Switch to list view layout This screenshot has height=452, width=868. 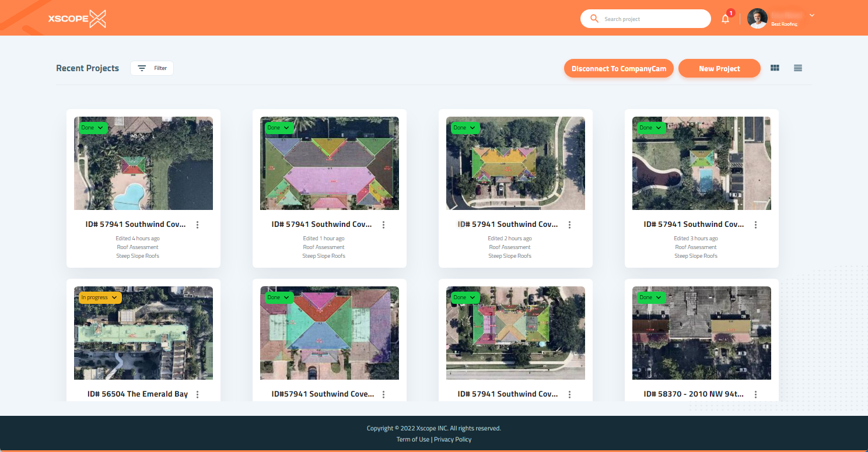click(x=798, y=68)
